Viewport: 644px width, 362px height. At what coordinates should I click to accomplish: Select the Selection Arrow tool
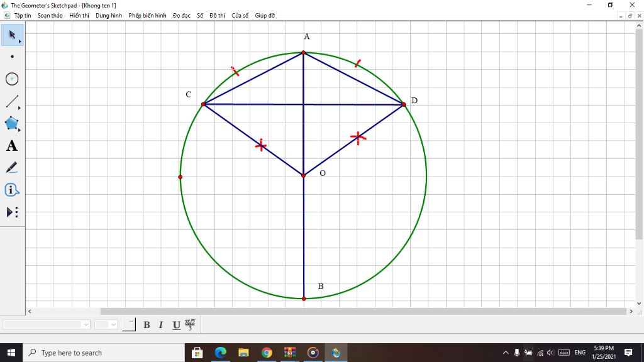point(12,35)
